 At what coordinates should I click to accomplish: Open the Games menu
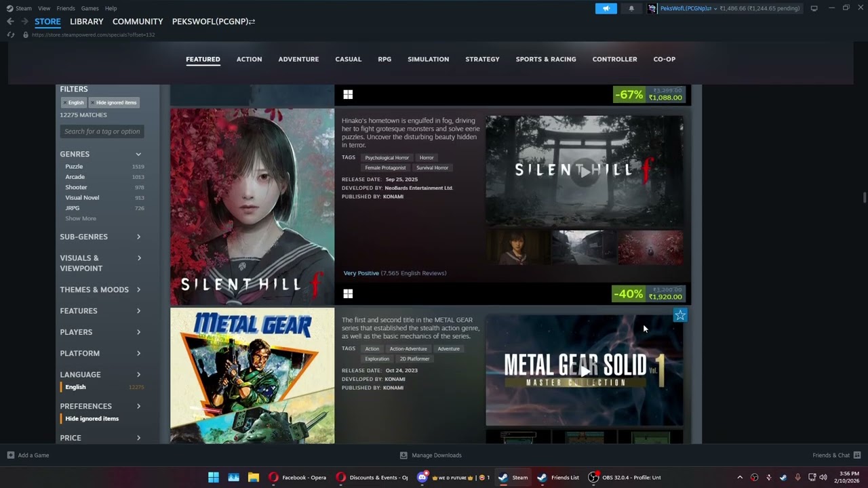[x=90, y=8]
